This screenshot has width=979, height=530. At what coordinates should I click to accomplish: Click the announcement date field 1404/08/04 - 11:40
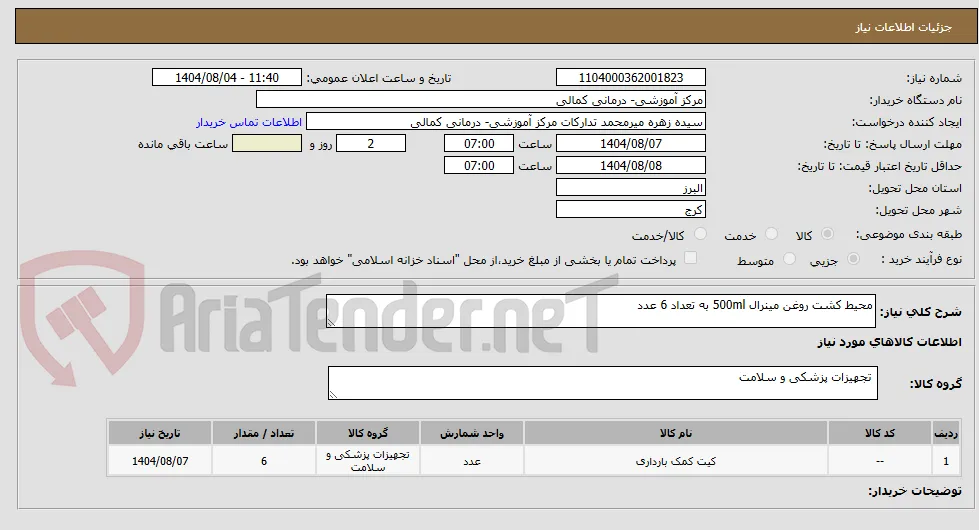point(227,77)
